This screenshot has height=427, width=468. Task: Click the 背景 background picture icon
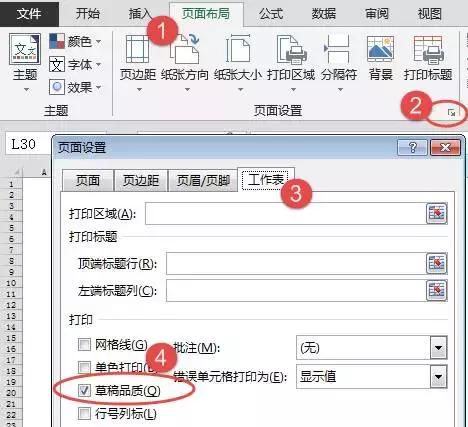pyautogui.click(x=380, y=49)
